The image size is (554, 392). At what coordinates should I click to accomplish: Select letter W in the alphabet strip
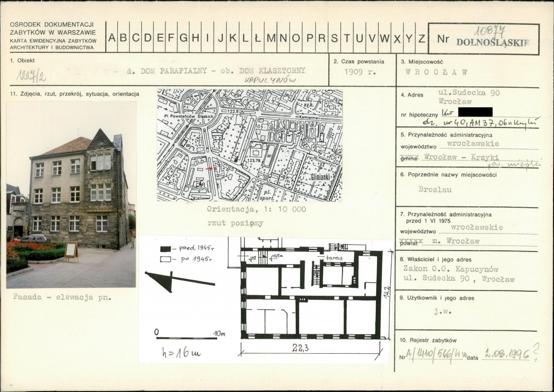tap(384, 39)
